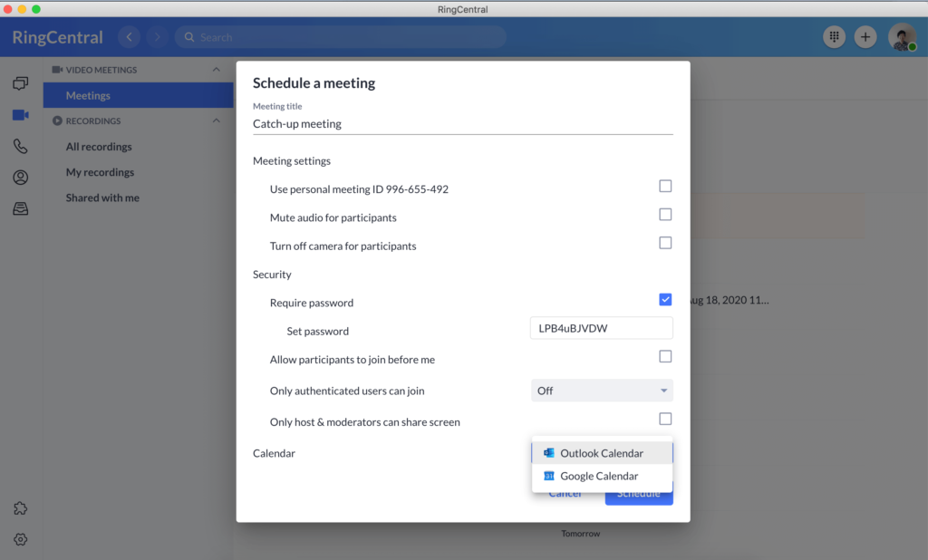
Task: Open All recordings in sidebar
Action: click(x=99, y=147)
